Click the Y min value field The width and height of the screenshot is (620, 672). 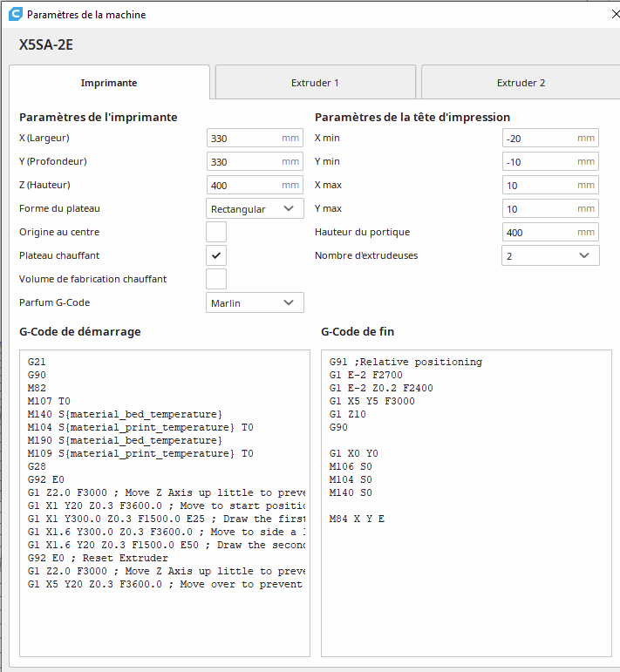(x=550, y=161)
